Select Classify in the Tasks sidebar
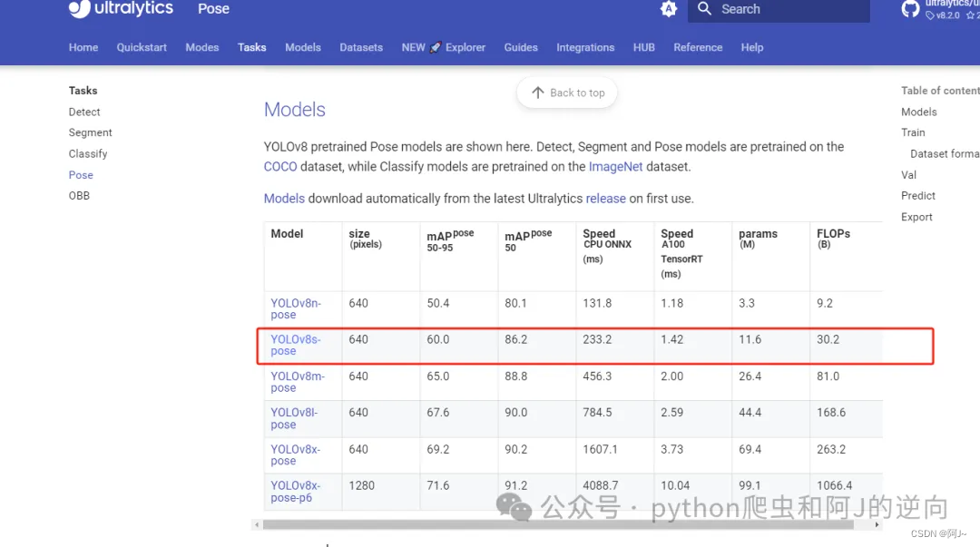This screenshot has height=547, width=980. click(x=88, y=154)
